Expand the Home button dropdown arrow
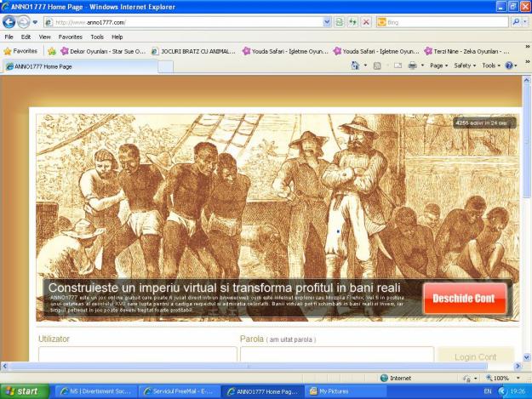The height and width of the screenshot is (399, 532). click(x=365, y=66)
